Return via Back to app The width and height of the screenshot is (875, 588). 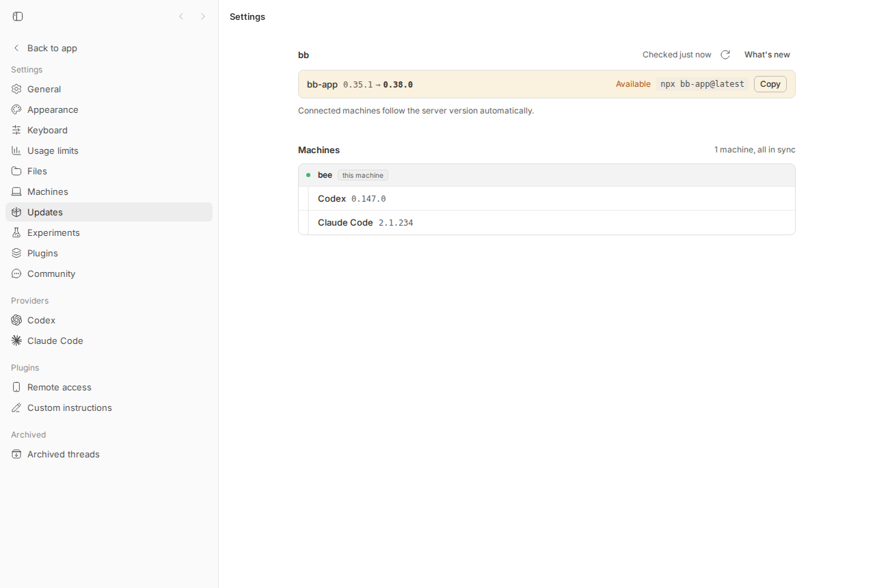coord(109,48)
